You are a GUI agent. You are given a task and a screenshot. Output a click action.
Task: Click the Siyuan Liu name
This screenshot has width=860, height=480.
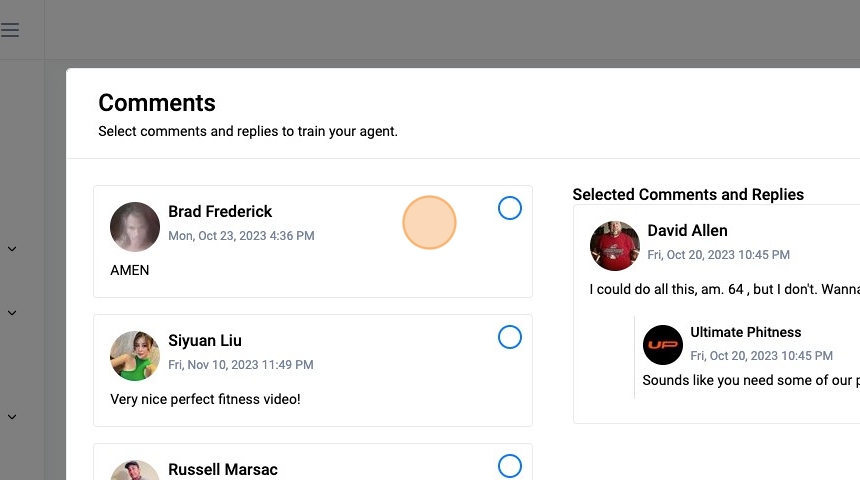coord(205,341)
